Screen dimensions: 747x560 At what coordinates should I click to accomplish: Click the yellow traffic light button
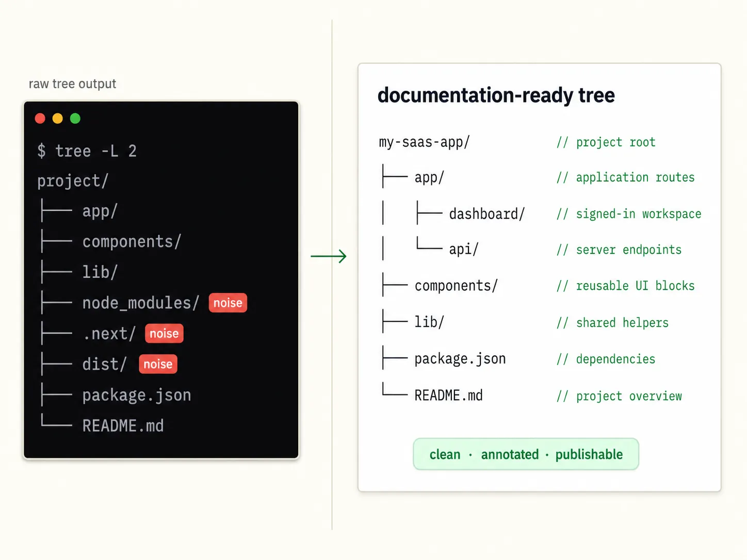click(57, 118)
